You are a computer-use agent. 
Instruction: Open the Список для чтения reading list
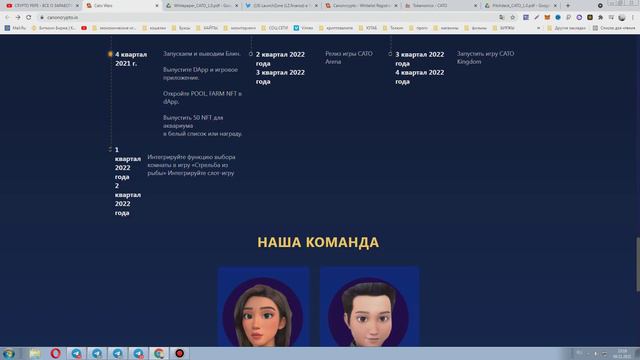tap(614, 28)
